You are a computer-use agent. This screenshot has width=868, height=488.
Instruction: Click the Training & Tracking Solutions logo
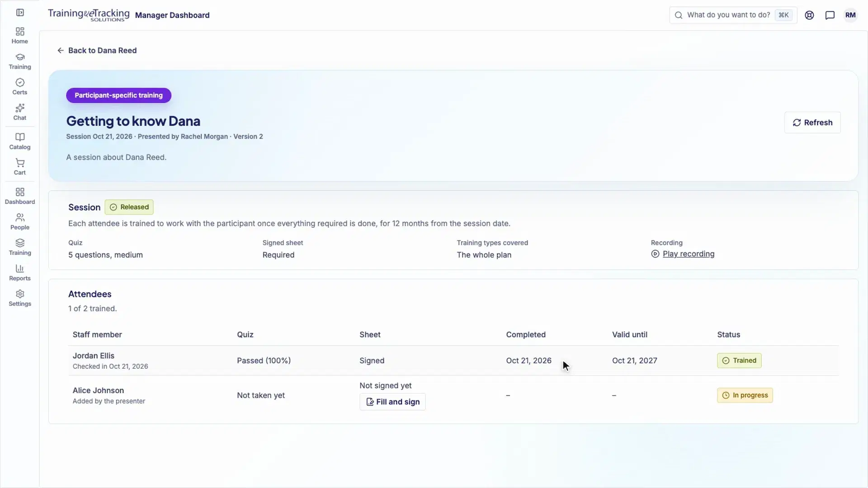[89, 15]
